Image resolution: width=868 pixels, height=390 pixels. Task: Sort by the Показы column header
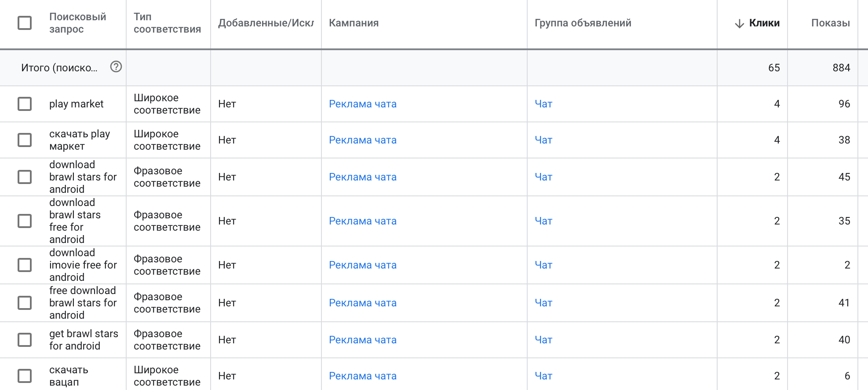[831, 23]
